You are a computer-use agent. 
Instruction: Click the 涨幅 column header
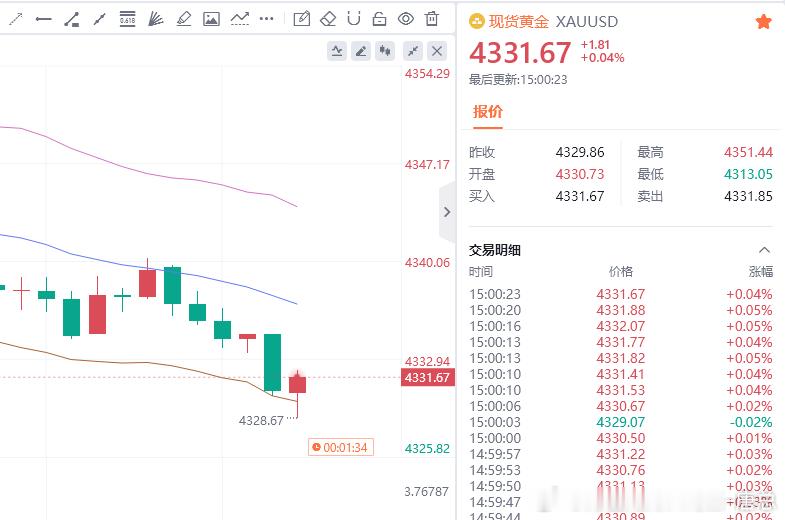point(760,272)
